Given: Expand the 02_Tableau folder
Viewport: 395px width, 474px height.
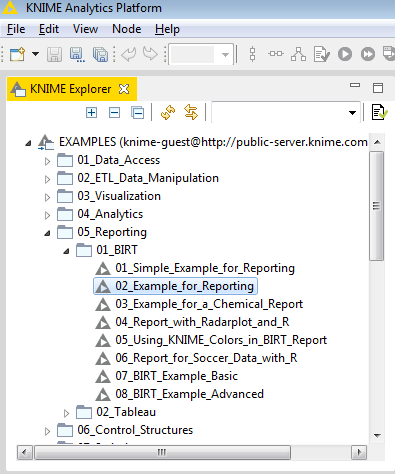Looking at the screenshot, I should 66,413.
